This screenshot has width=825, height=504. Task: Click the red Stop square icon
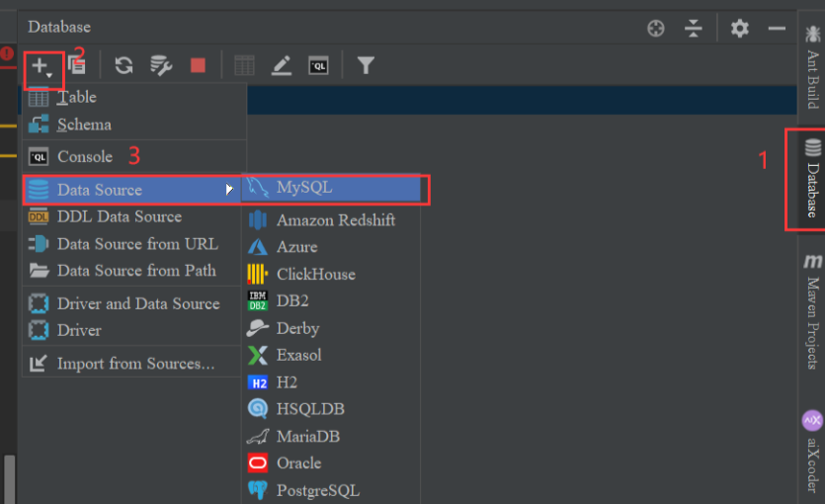tap(198, 66)
